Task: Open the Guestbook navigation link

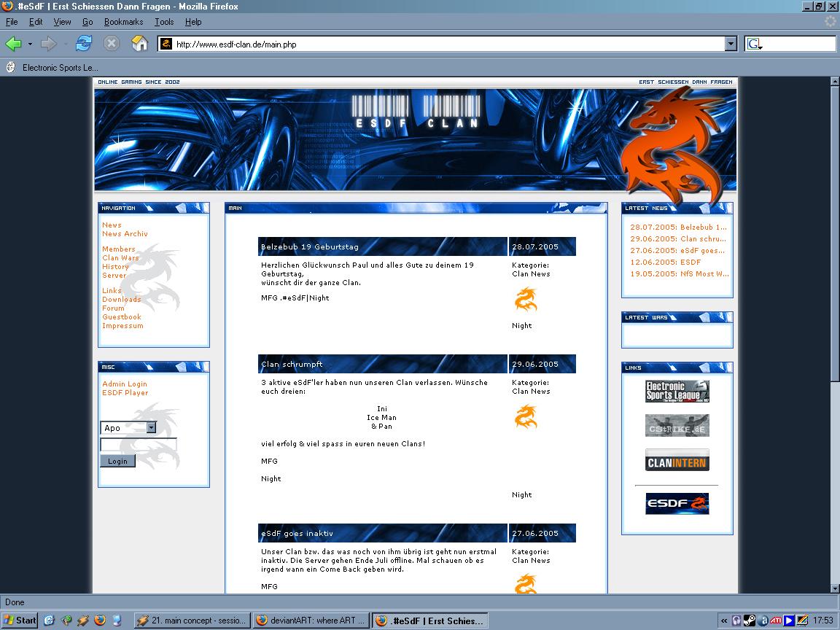Action: 122,317
